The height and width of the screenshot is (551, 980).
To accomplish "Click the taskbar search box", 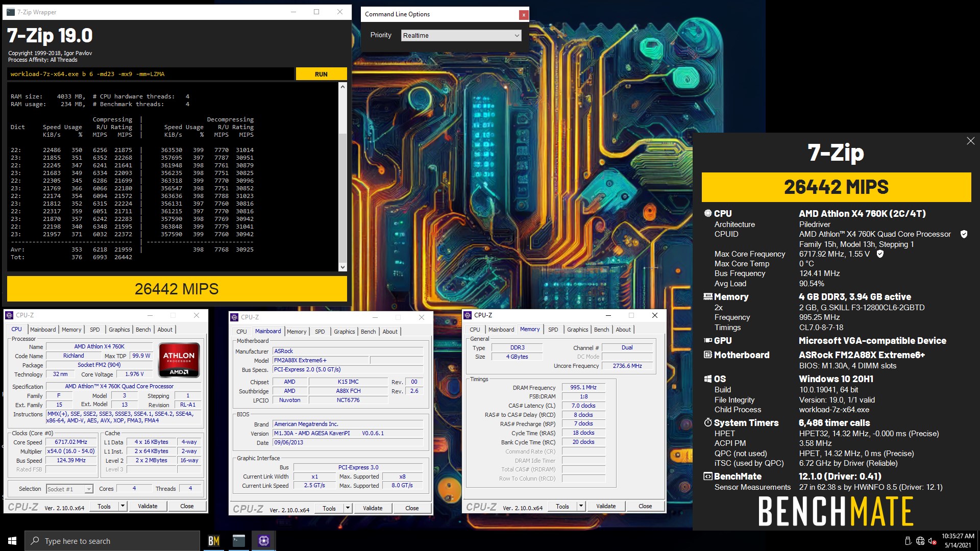I will coord(112,541).
